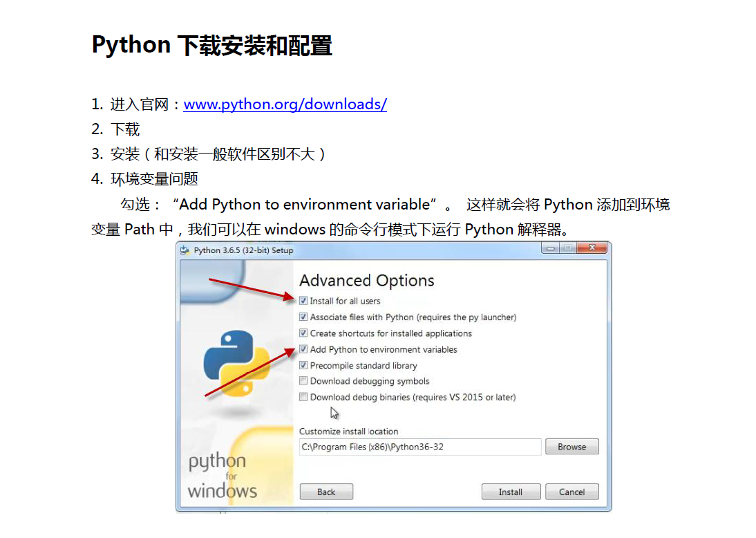The image size is (756, 538).
Task: Click the maximize button of setup window
Action: click(x=567, y=250)
